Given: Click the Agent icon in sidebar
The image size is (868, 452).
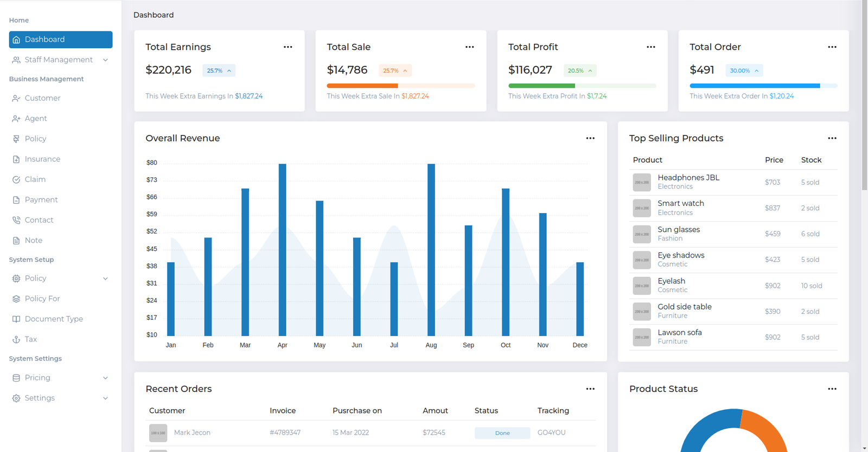Looking at the screenshot, I should click(16, 119).
